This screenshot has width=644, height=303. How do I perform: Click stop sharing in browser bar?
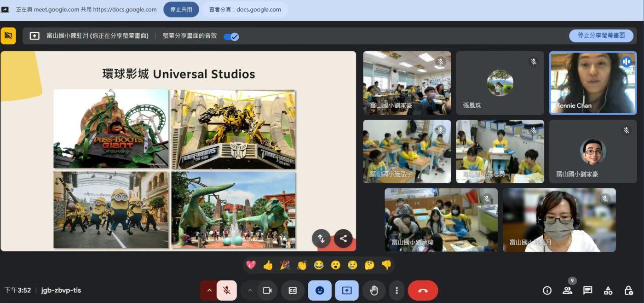181,9
